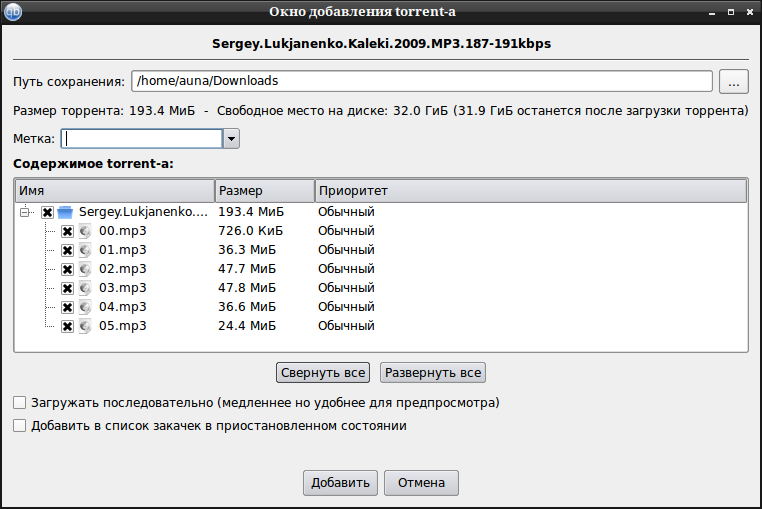Click the 'Свернуть все' button
The height and width of the screenshot is (509, 762).
pyautogui.click(x=323, y=373)
